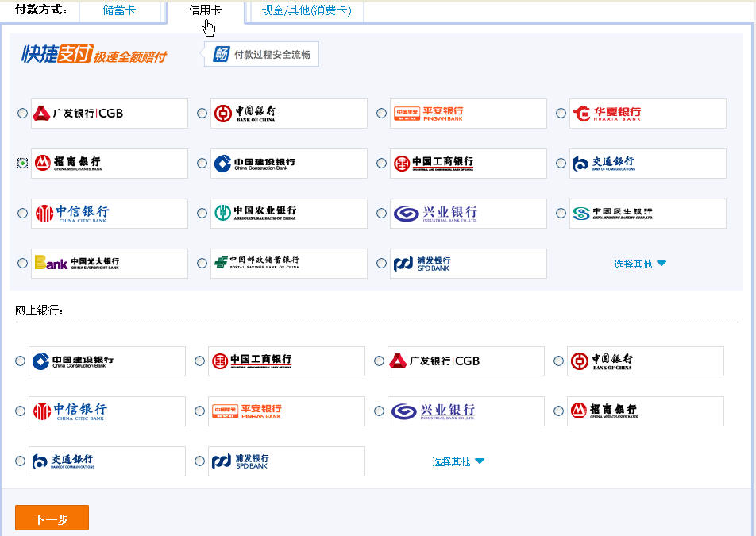This screenshot has width=756, height=536.
Task: Select the 中国民生银行 radio button
Action: [561, 213]
